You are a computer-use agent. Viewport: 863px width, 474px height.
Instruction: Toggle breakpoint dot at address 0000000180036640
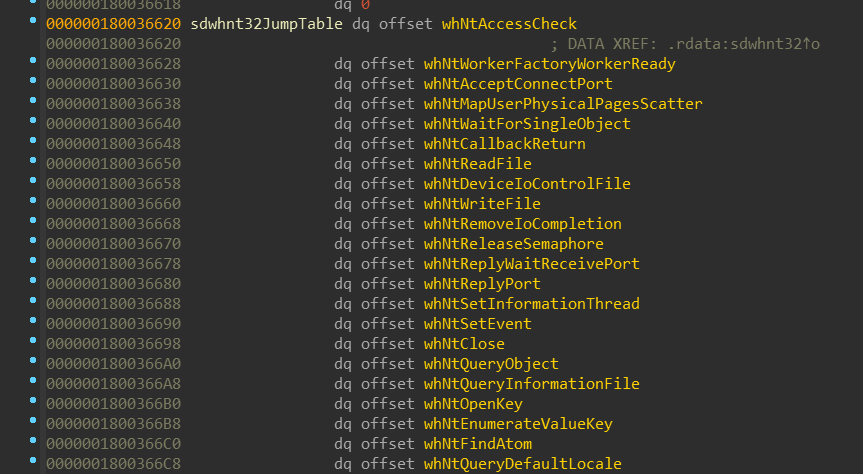point(33,120)
